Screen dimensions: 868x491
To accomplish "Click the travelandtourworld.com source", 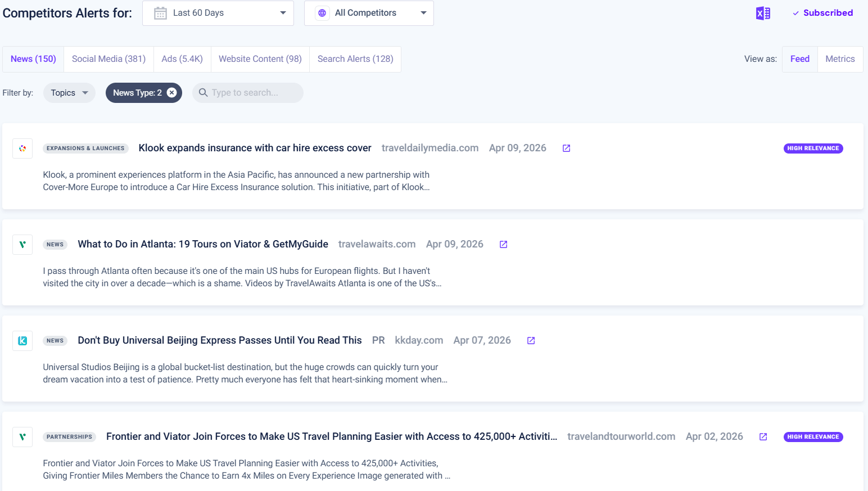I will coord(621,436).
